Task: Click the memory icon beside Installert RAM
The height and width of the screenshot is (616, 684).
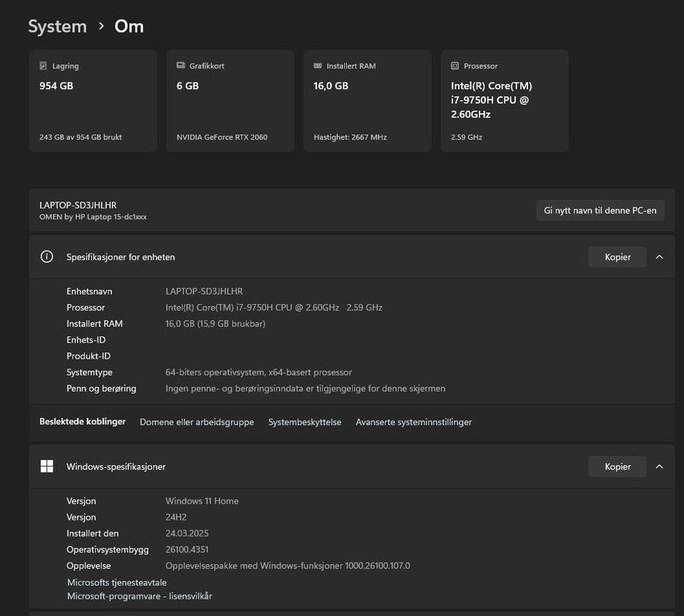Action: coord(318,66)
